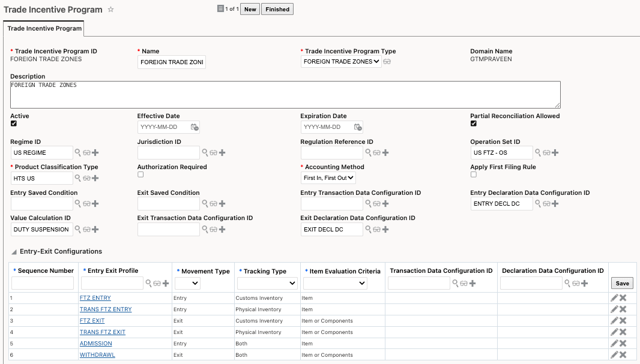Search Jurisdiction ID with magnifier icon
The height and width of the screenshot is (364, 640).
point(205,152)
